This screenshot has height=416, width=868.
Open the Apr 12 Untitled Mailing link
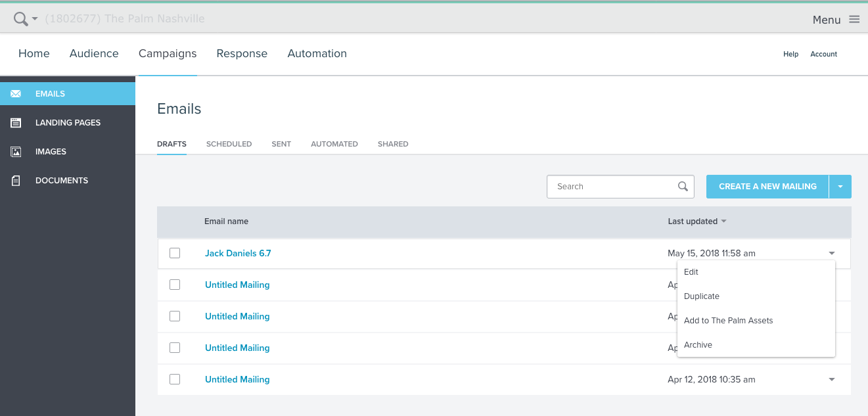click(237, 379)
